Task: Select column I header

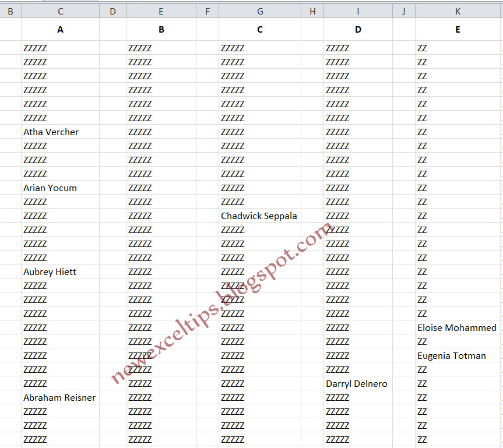Action: pos(358,12)
